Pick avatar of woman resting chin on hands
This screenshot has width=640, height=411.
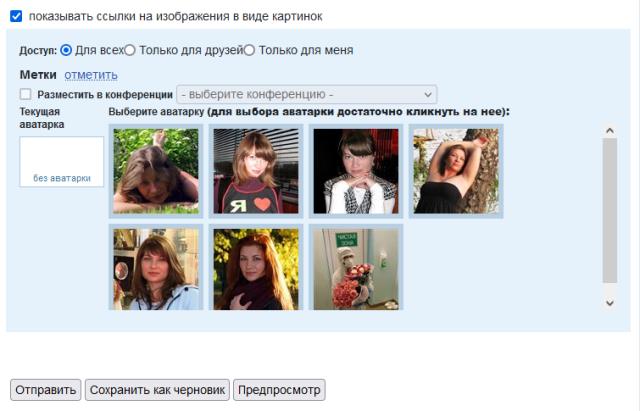click(356, 171)
